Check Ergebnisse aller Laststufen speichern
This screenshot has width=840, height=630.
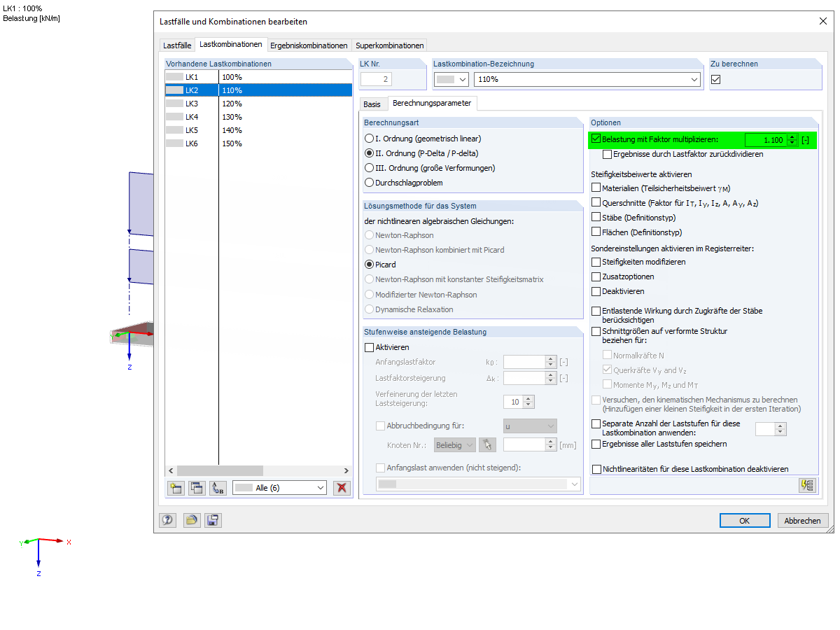click(x=596, y=444)
